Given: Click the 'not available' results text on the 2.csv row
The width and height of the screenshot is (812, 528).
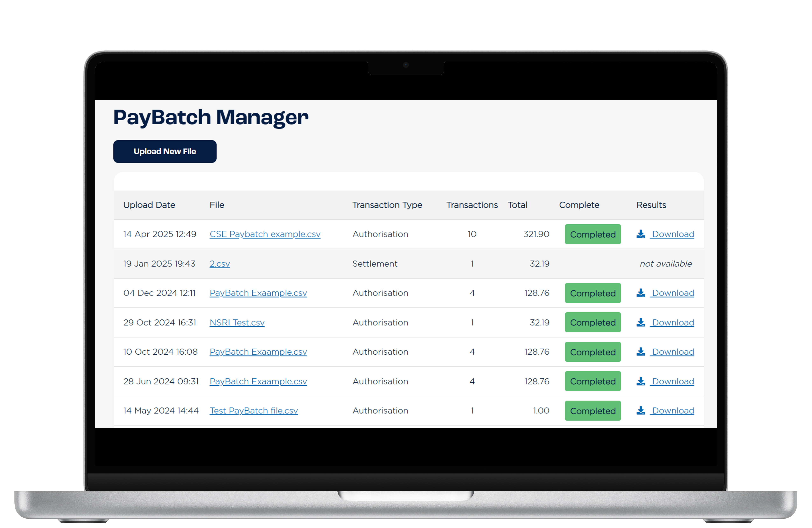Looking at the screenshot, I should click(x=665, y=264).
